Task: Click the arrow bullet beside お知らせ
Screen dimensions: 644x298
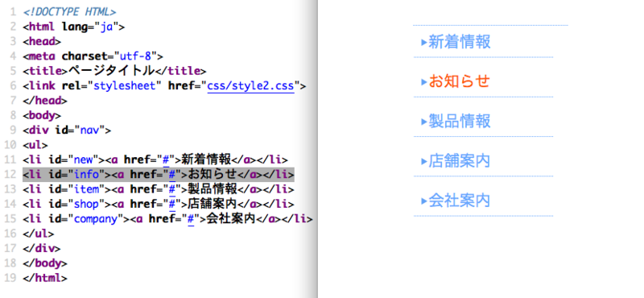Action: 424,82
